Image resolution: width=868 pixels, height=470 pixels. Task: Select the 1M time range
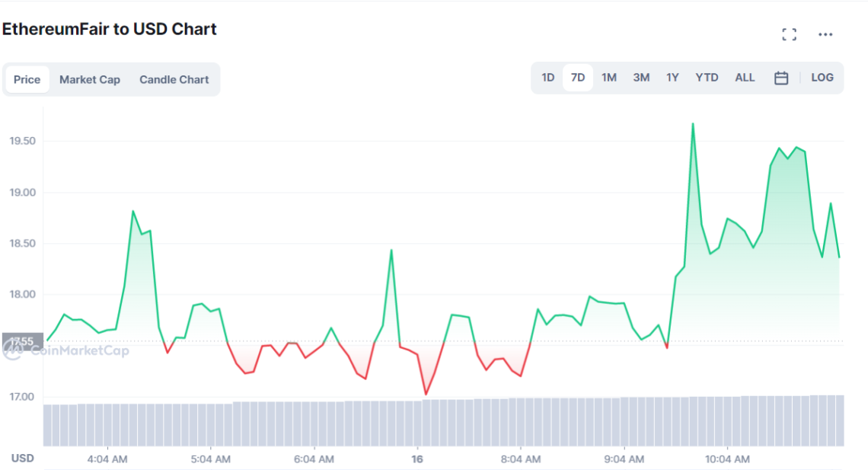tap(608, 78)
